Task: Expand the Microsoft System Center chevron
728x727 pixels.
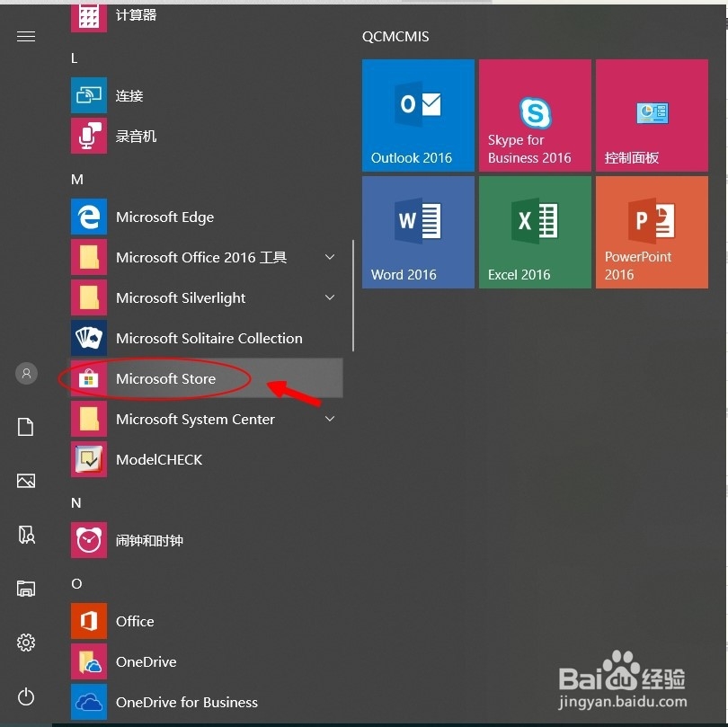Action: tap(330, 419)
